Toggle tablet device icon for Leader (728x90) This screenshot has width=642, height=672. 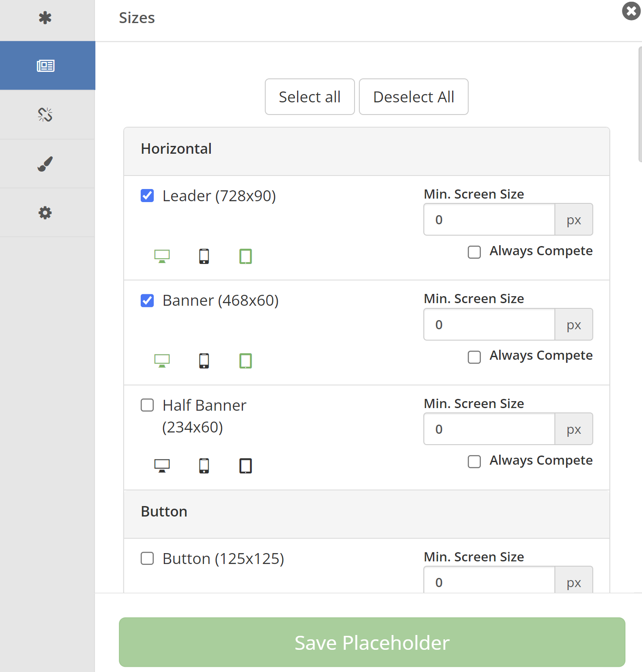coord(246,256)
